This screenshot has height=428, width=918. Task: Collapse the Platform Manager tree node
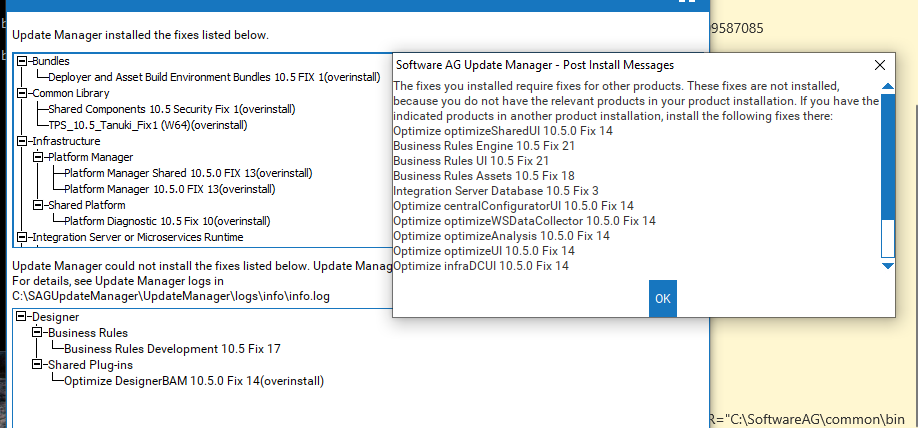(38, 157)
